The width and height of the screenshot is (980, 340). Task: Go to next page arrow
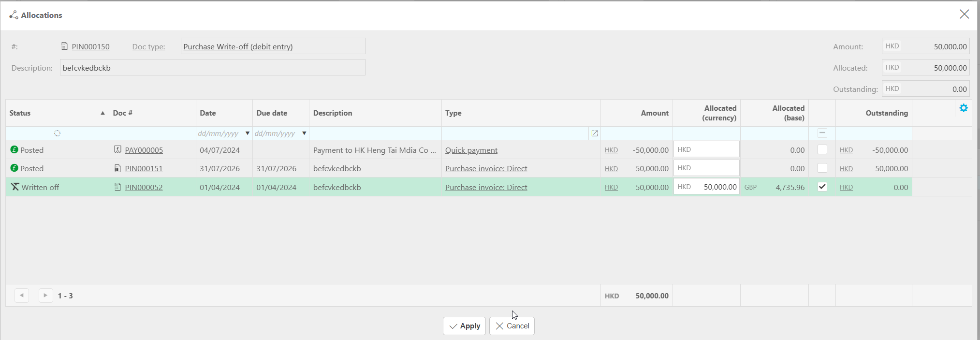pos(45,295)
